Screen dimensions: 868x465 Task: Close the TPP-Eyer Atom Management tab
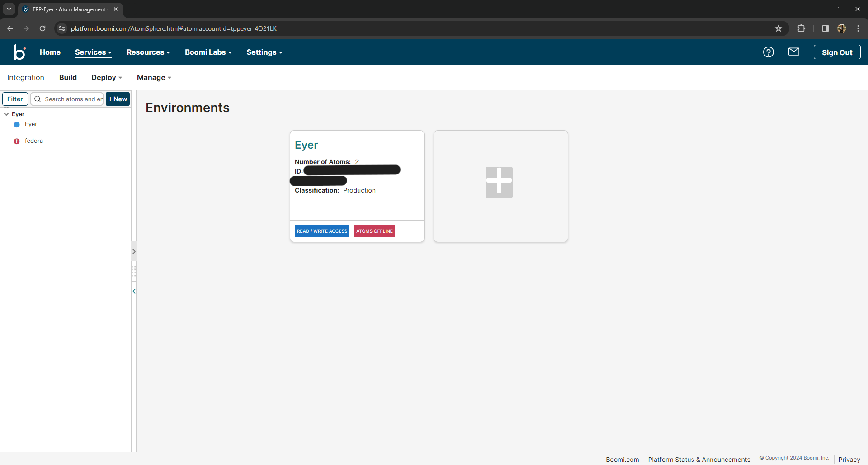click(x=116, y=9)
